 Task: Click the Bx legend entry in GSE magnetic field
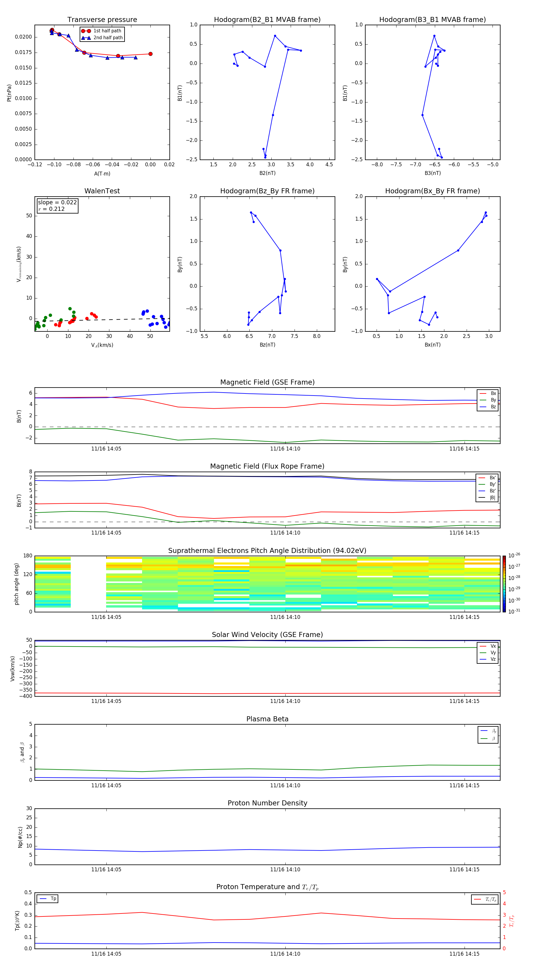tap(488, 393)
